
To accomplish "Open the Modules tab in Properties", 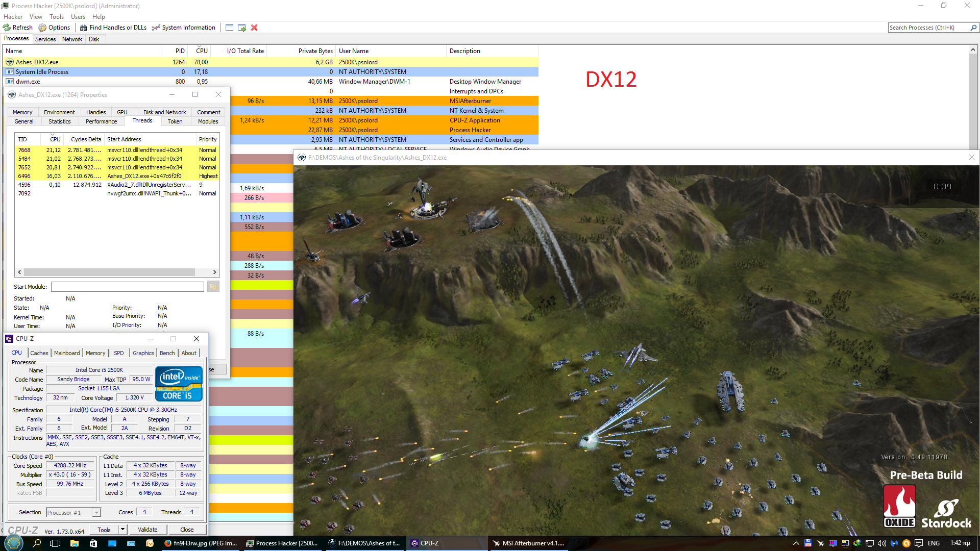I will click(208, 121).
